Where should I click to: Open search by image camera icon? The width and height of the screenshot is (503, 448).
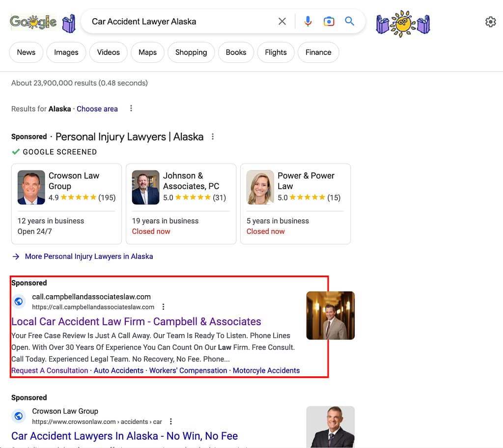tap(329, 22)
